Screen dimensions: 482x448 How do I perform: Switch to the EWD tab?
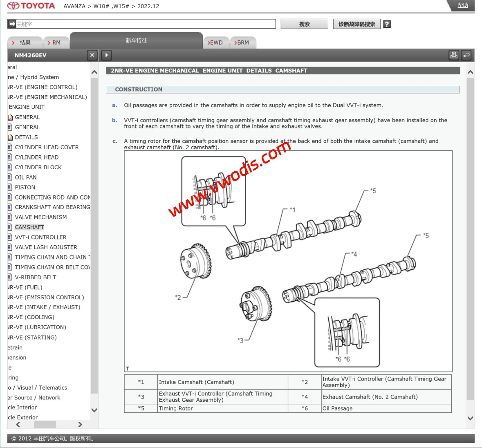coord(215,43)
